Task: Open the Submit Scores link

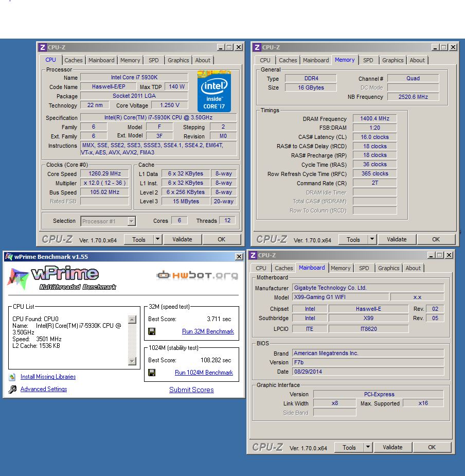Action: coord(191,390)
